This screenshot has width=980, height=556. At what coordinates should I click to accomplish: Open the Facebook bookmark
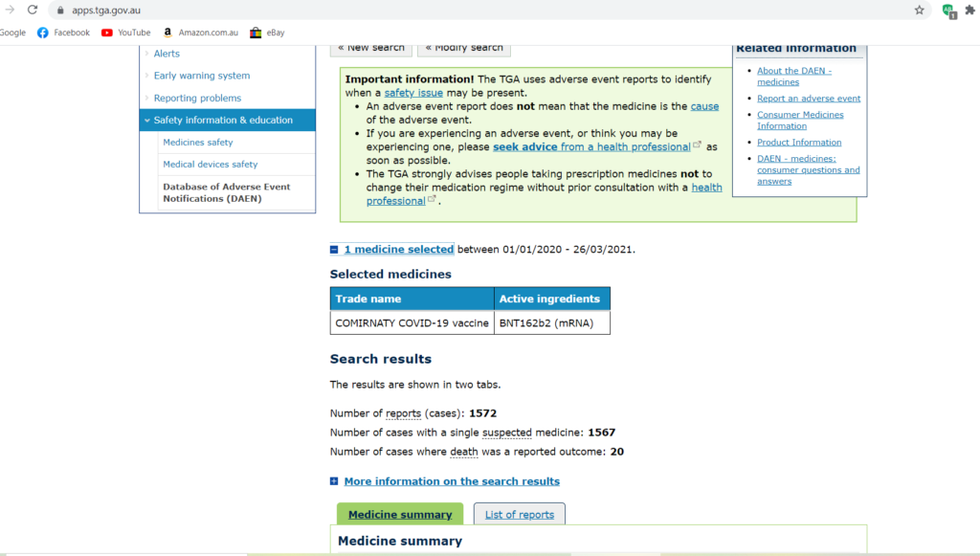(63, 33)
